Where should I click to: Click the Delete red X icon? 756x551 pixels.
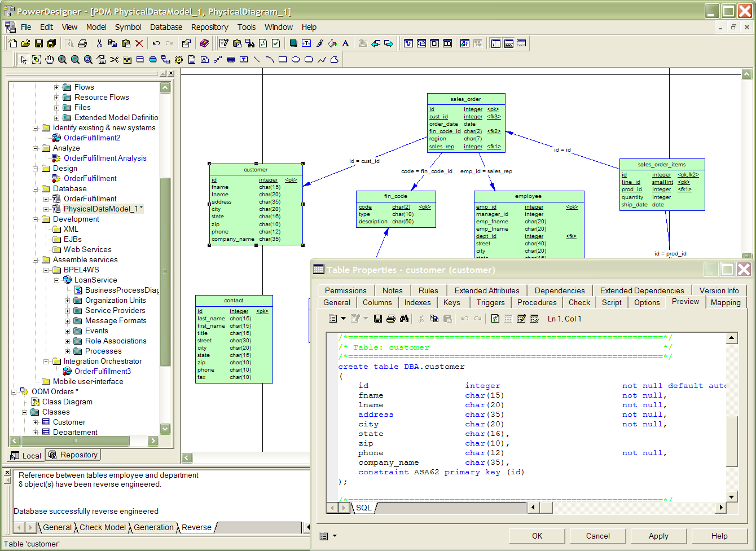tap(139, 43)
